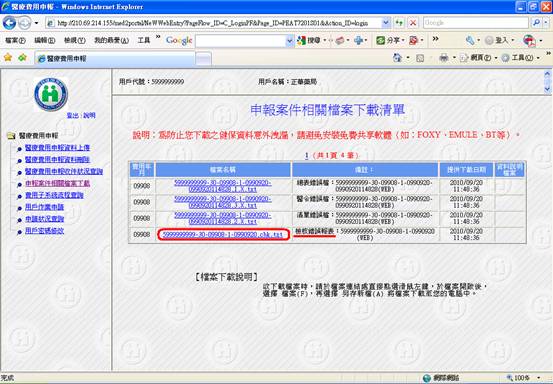The width and height of the screenshot is (553, 384).
Task: Expand the address bar history dropdown
Action: tap(386, 23)
